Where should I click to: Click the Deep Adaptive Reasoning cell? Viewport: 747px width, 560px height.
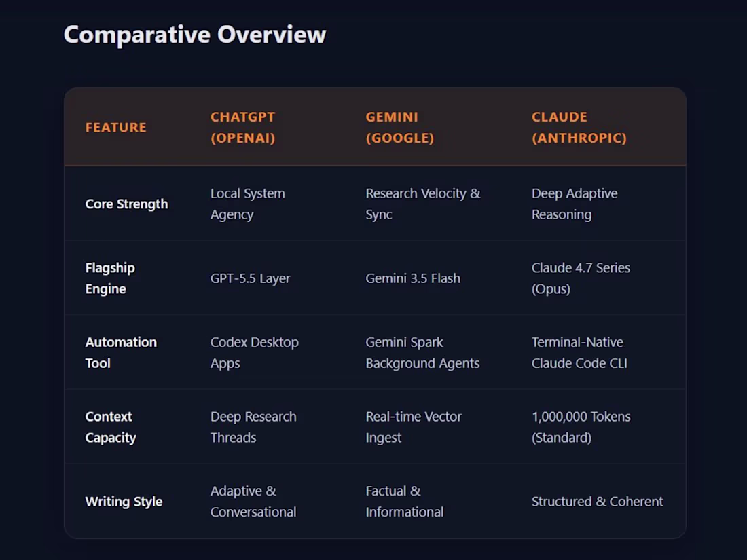pos(575,204)
